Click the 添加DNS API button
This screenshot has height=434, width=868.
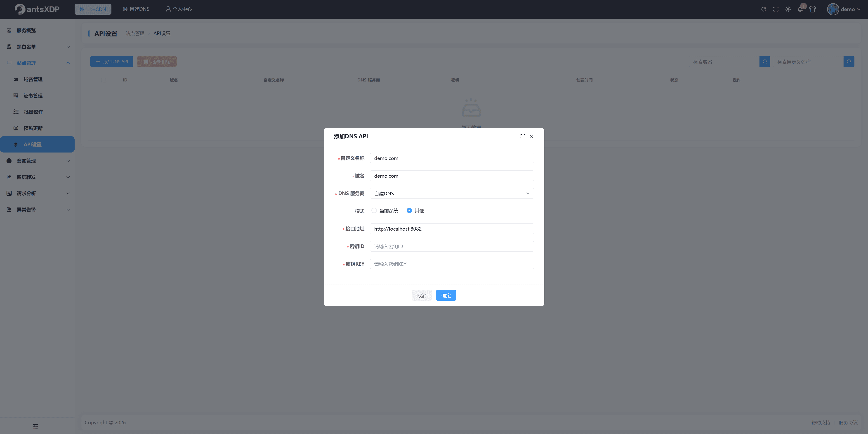click(111, 62)
